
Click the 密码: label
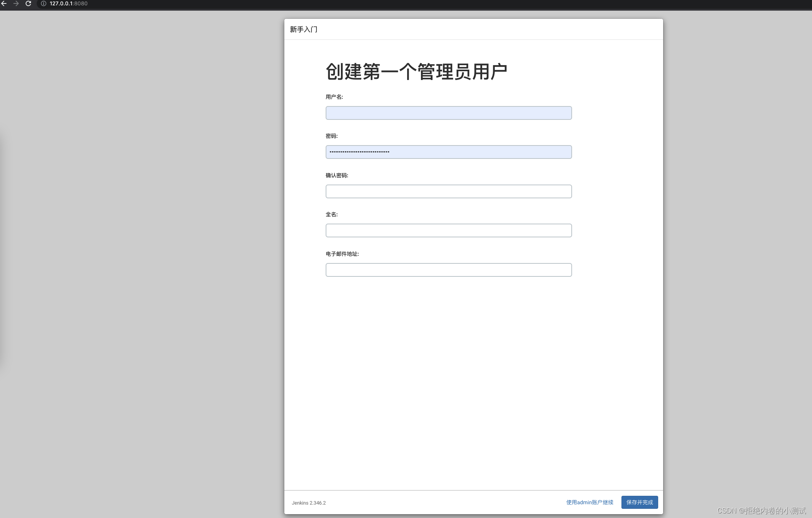331,136
